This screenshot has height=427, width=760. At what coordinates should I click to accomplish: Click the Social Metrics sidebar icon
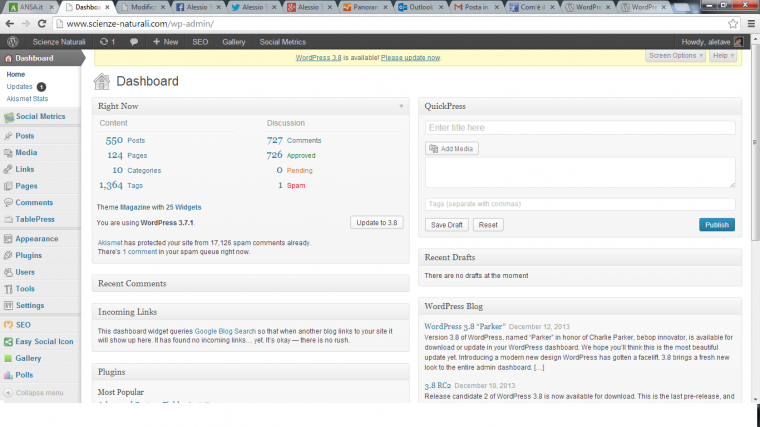click(x=9, y=117)
